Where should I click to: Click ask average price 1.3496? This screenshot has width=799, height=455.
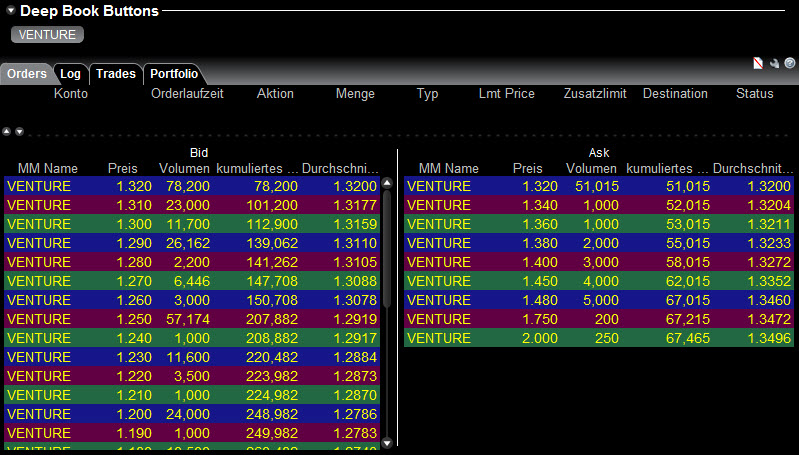tap(769, 338)
